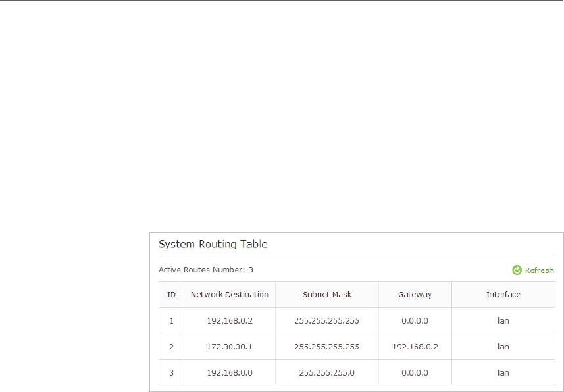Click the Gateway column header
Viewport: 564px width, 392px height.
[x=415, y=295]
